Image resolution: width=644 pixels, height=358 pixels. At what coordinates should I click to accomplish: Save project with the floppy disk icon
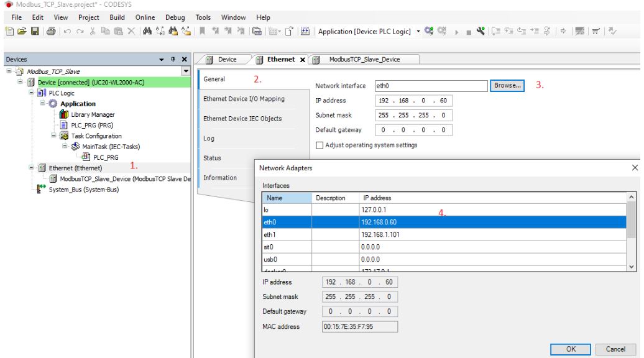click(x=35, y=31)
